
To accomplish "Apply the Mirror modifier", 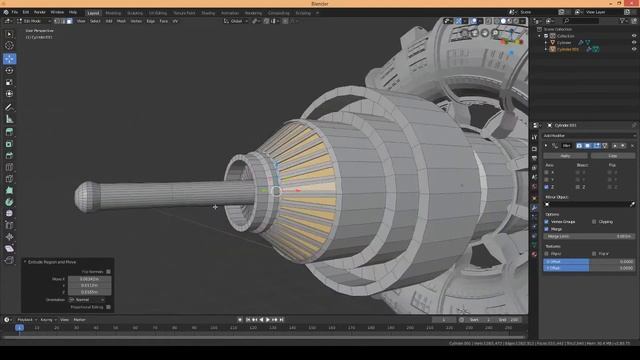I will pyautogui.click(x=565, y=156).
